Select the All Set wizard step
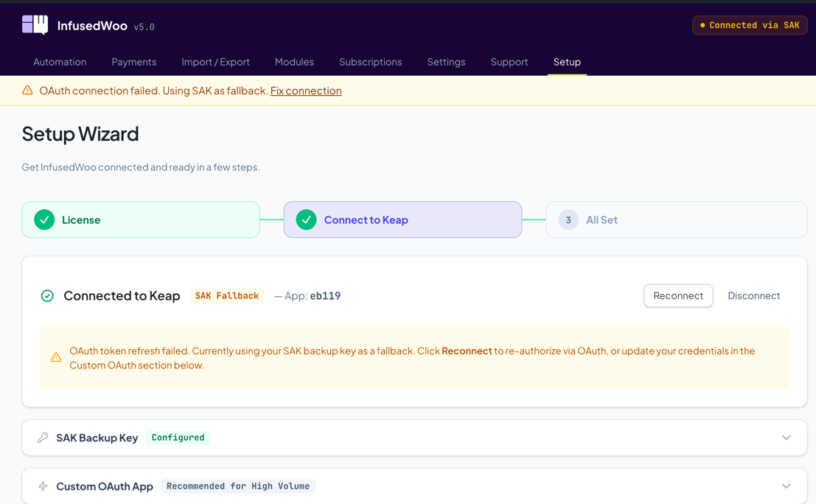816x504 pixels. point(601,220)
